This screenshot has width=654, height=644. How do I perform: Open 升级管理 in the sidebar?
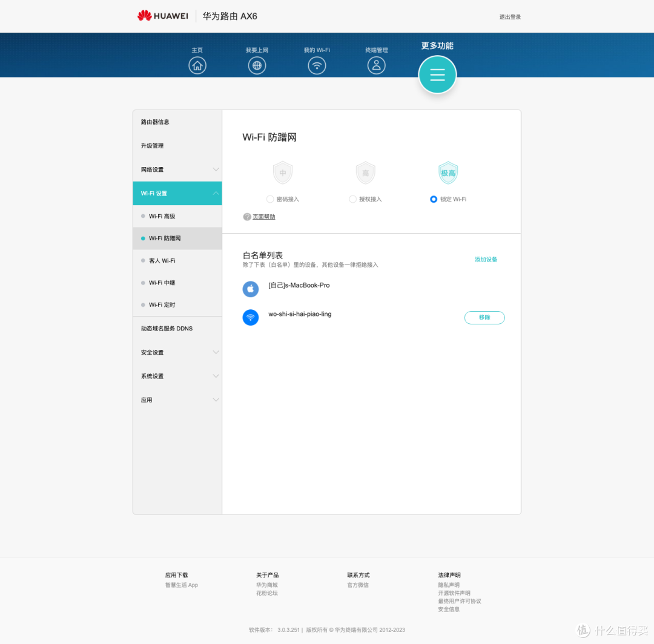(177, 146)
